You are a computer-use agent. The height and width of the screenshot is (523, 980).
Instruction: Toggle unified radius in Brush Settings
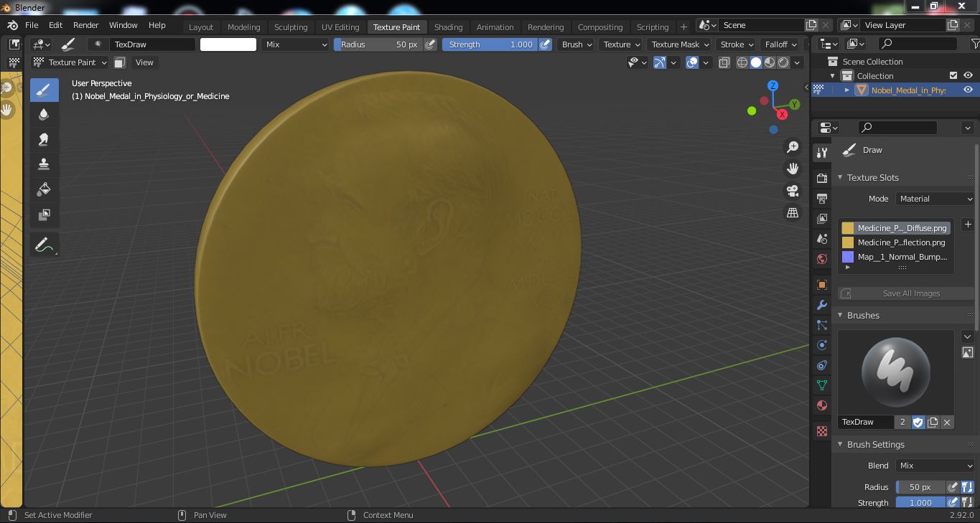[x=967, y=487]
